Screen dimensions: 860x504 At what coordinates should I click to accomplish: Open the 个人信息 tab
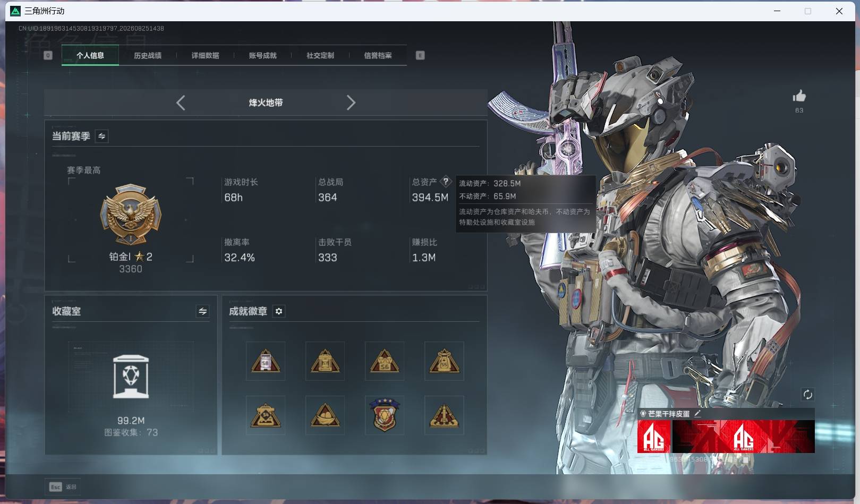(x=90, y=55)
